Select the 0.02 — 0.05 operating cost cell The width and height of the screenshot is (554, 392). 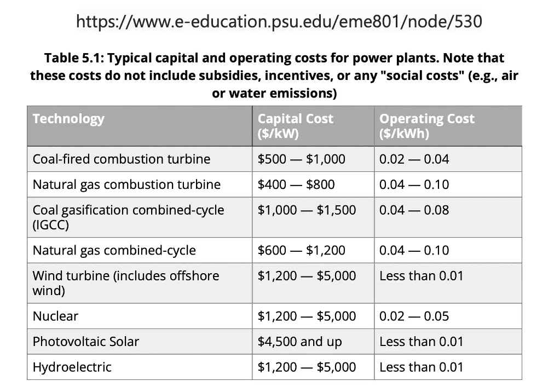click(414, 316)
